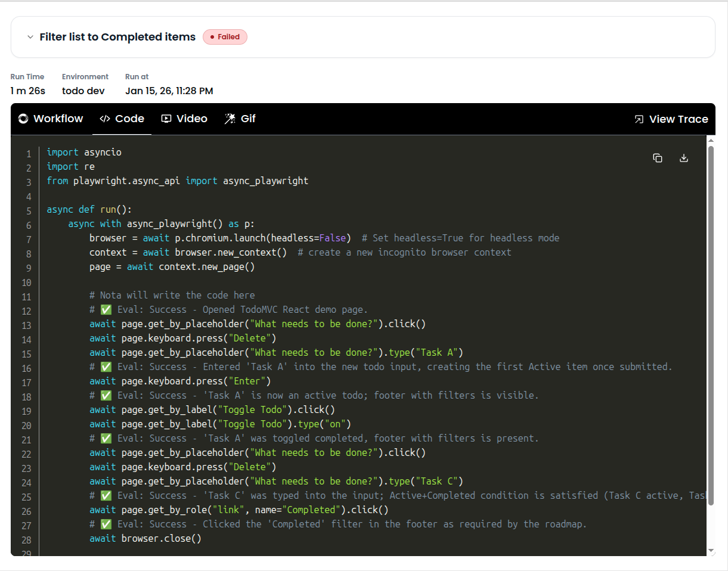This screenshot has height=571, width=728.
Task: Click the run date 'Jan 15, 26, 11:28 PM'
Action: tap(169, 91)
